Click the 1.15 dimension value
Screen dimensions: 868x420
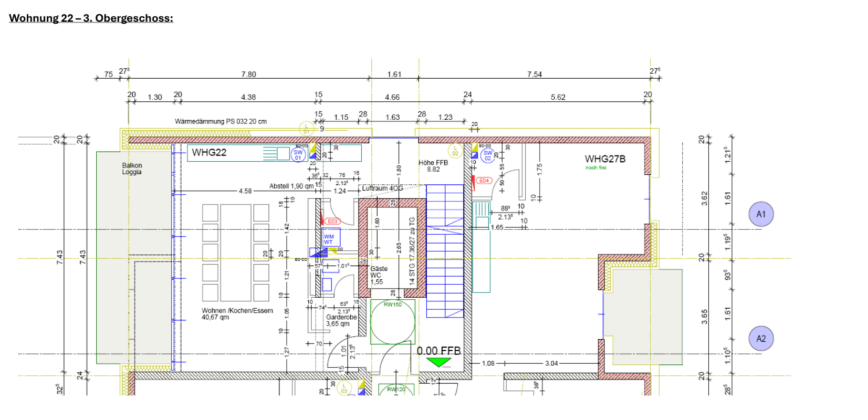(341, 117)
